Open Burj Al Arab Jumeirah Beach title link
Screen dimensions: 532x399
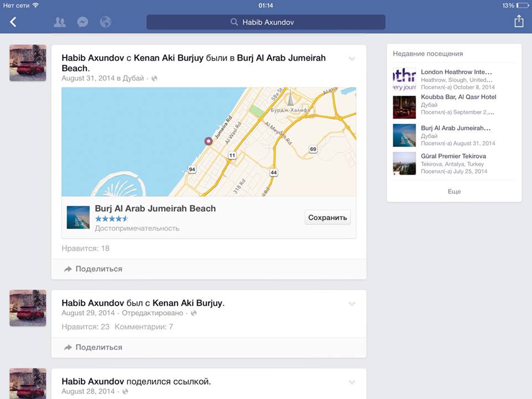pos(193,63)
